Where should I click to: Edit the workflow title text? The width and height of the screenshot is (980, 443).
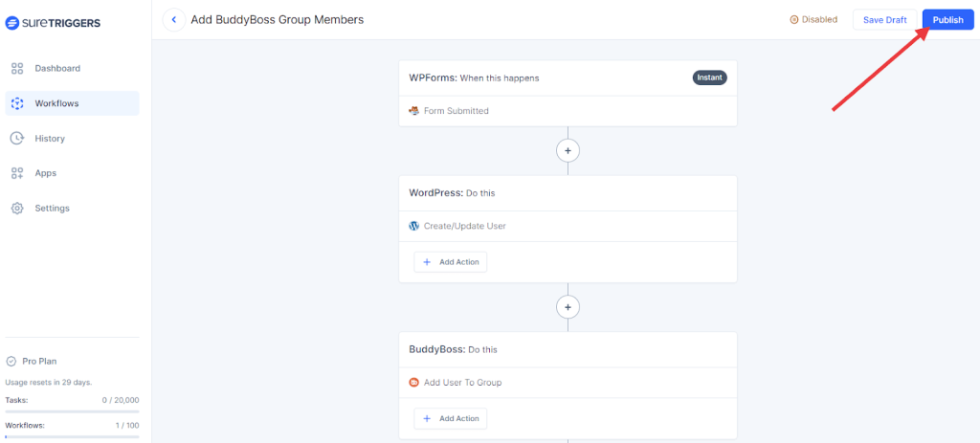pyautogui.click(x=278, y=20)
